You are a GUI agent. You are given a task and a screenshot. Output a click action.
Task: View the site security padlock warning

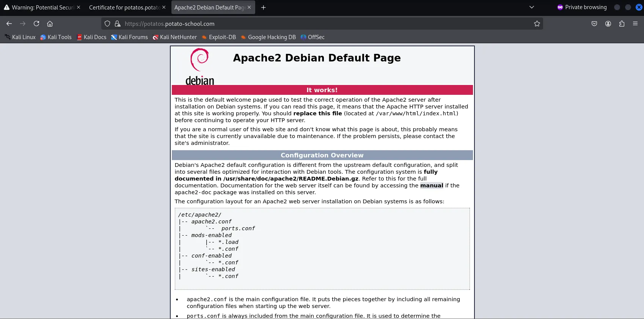click(118, 24)
